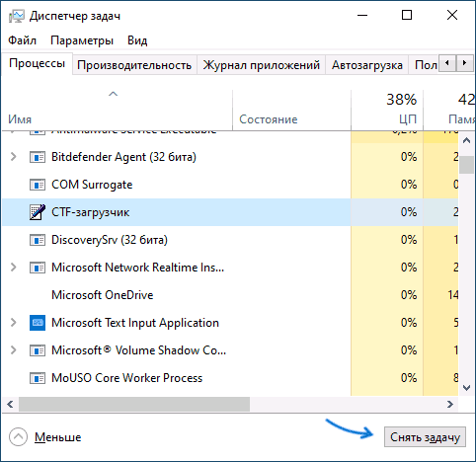Click the Снять задачу button
476x462 pixels.
click(425, 437)
